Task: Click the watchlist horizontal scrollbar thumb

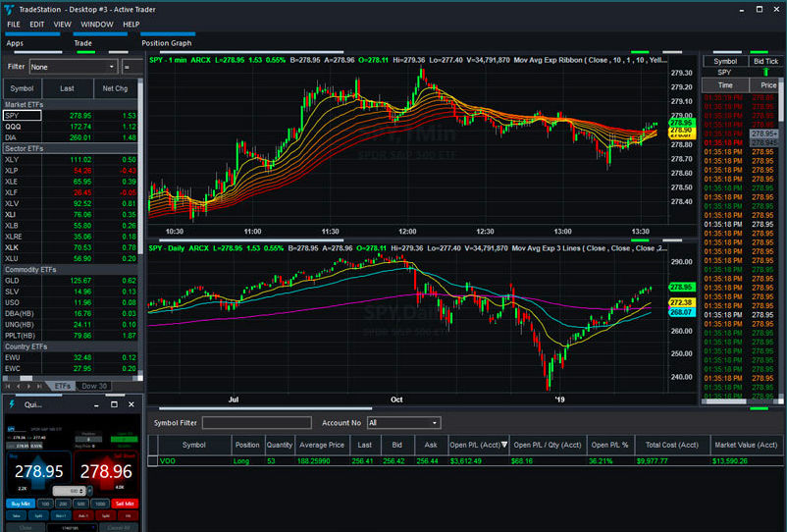Action: pyautogui.click(x=26, y=378)
